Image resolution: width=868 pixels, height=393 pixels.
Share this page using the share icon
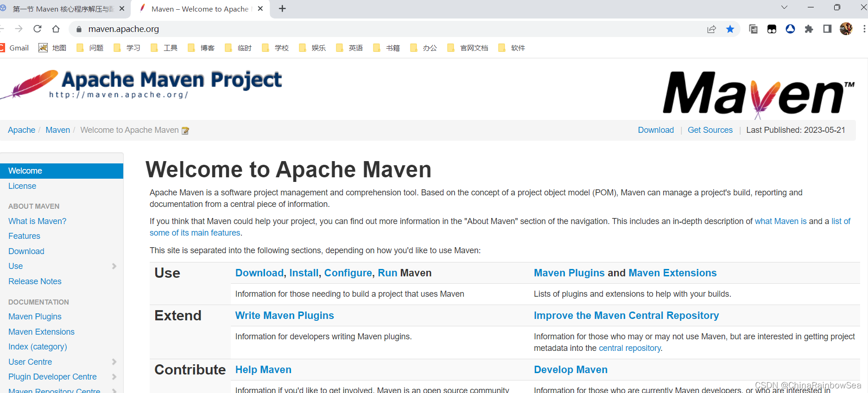coord(711,29)
